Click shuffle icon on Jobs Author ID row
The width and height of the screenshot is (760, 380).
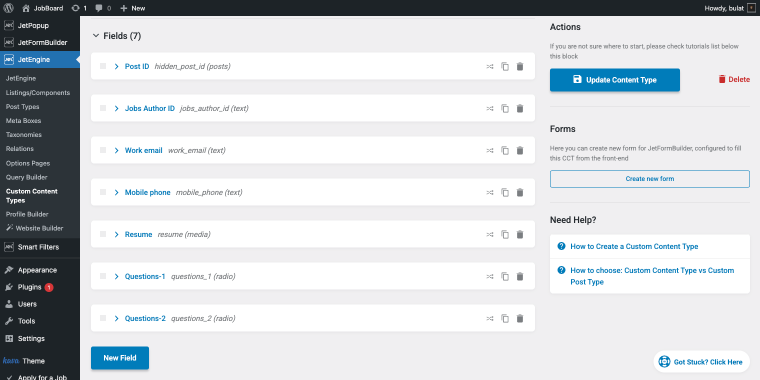pyautogui.click(x=490, y=109)
